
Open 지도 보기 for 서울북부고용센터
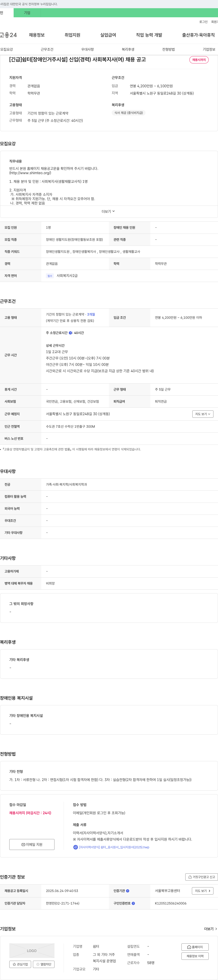click(202, 891)
